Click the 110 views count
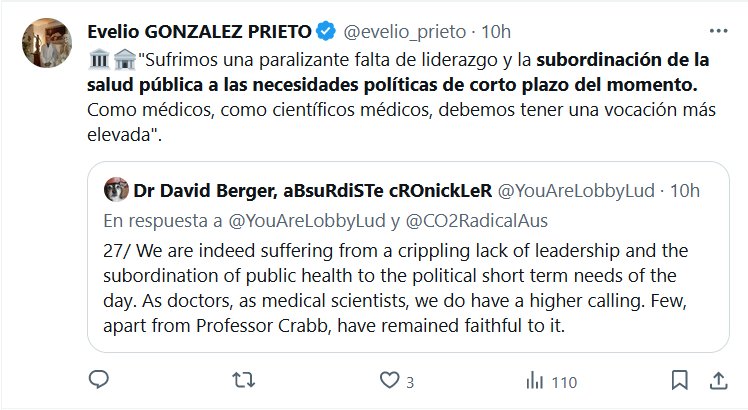 [x=564, y=382]
